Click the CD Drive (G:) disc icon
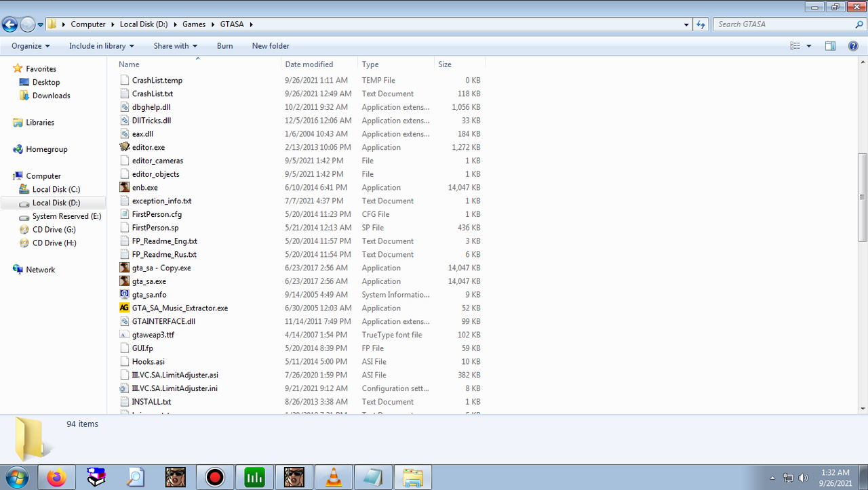Image resolution: width=868 pixels, height=490 pixels. [24, 230]
